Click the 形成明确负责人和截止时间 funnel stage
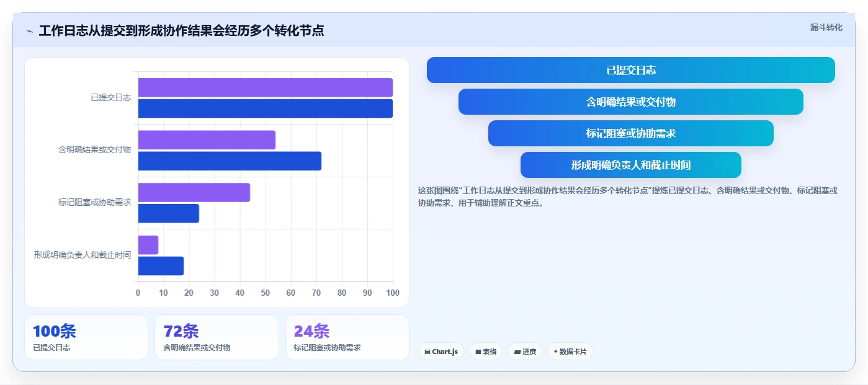Image resolution: width=868 pixels, height=385 pixels. [631, 165]
